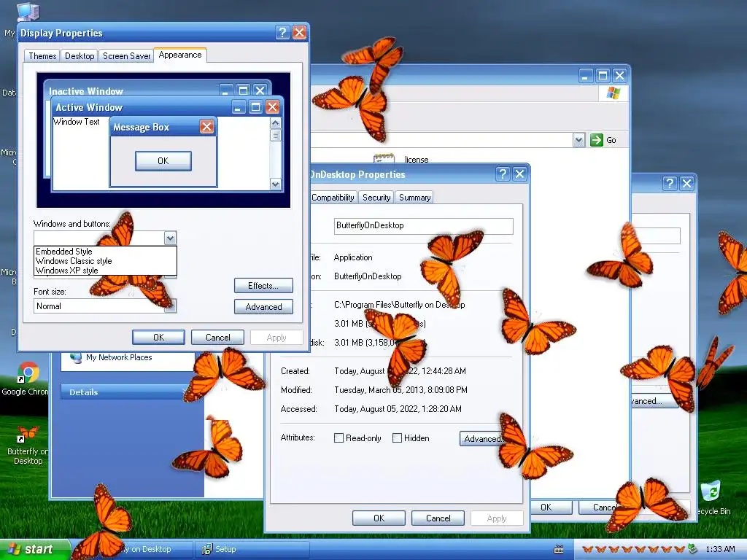Viewport: 747px width, 560px height.
Task: Close the rightmost background dialog
Action: [686, 183]
